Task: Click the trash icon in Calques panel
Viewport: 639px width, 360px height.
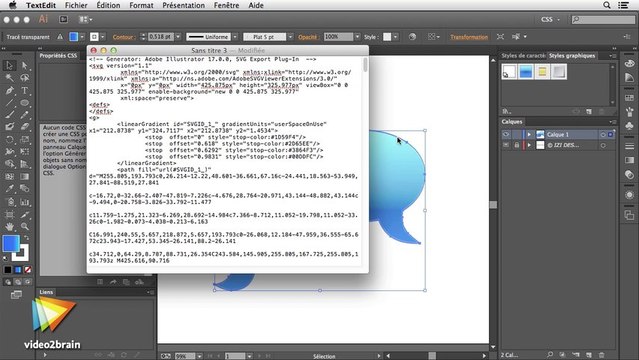Action: click(x=602, y=355)
